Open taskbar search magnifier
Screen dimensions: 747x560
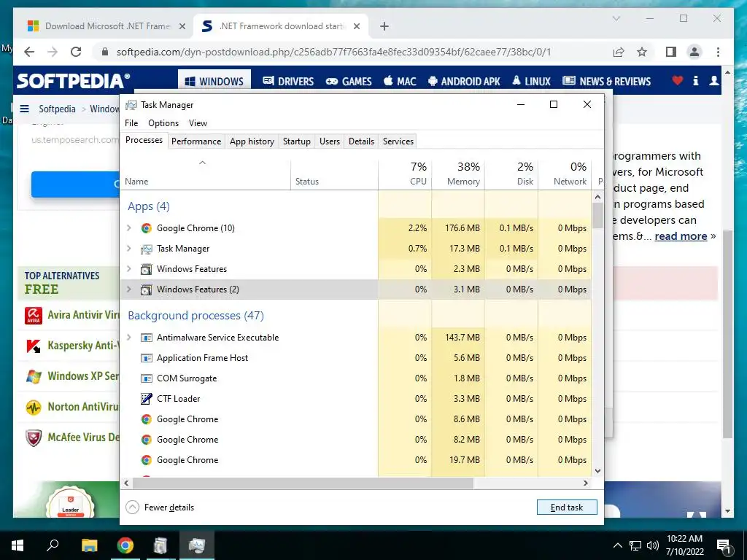click(x=53, y=545)
